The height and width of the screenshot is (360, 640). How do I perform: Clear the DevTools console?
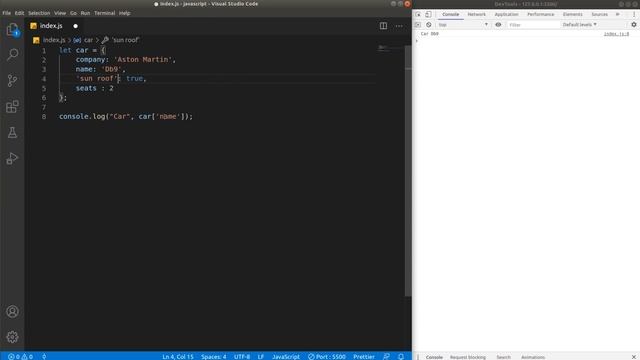[x=429, y=24]
